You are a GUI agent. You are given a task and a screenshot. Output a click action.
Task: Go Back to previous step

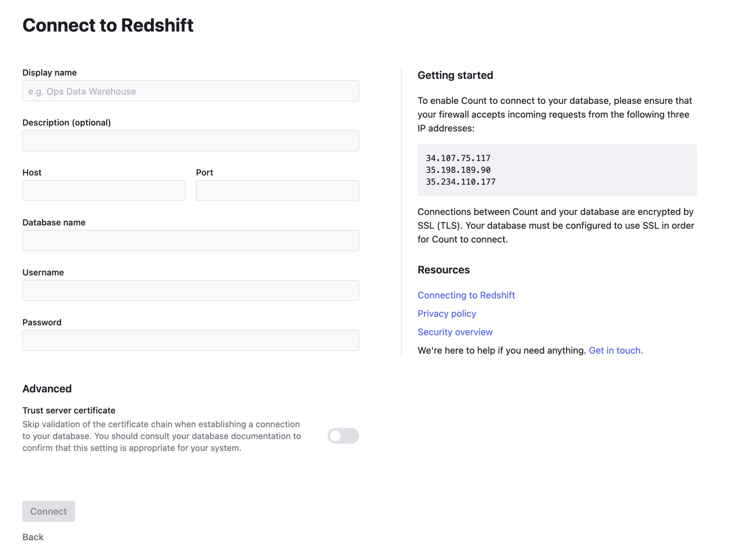(33, 537)
